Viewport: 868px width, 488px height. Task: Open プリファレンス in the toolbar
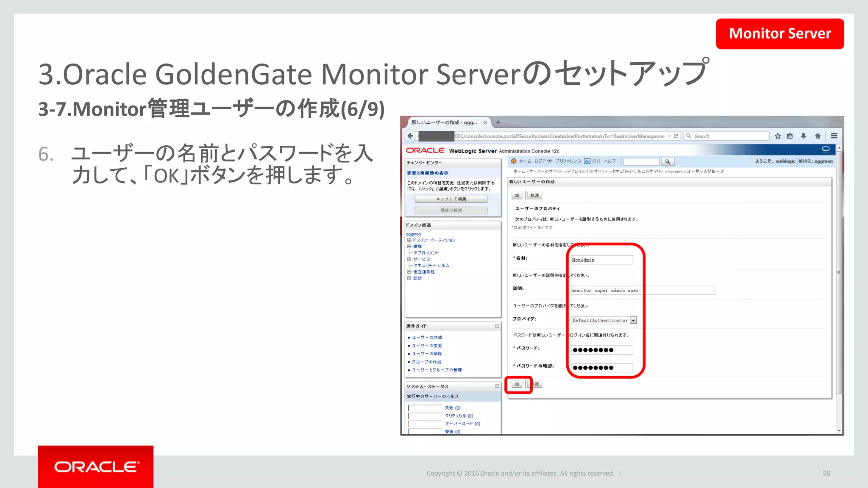[568, 161]
